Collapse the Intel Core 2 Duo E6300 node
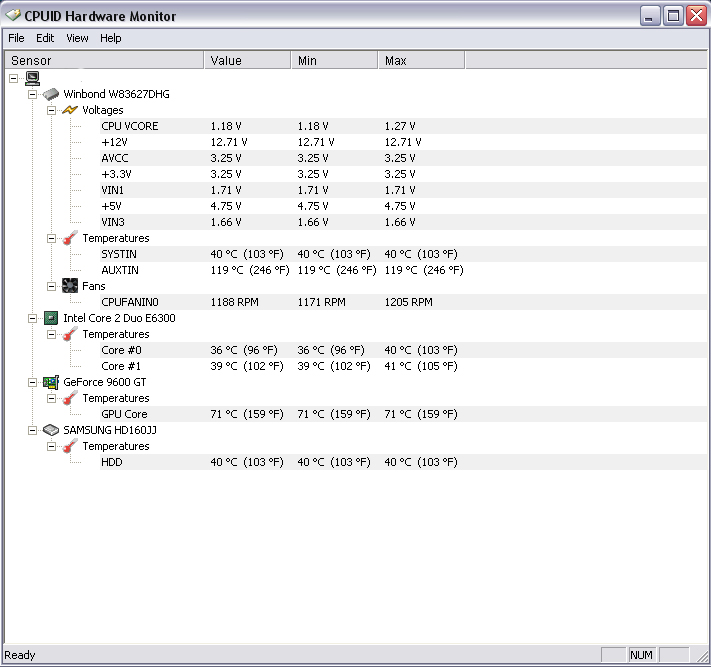711x667 pixels. click(x=33, y=318)
